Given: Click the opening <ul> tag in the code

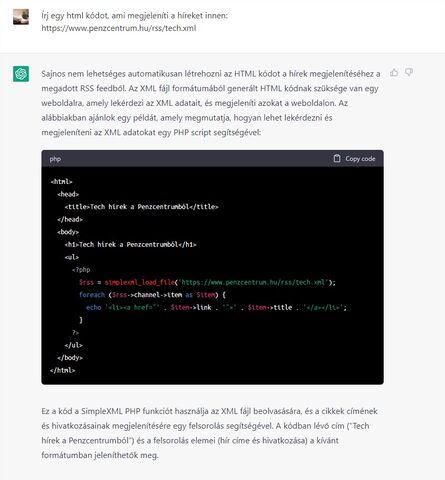Looking at the screenshot, I should (72, 257).
